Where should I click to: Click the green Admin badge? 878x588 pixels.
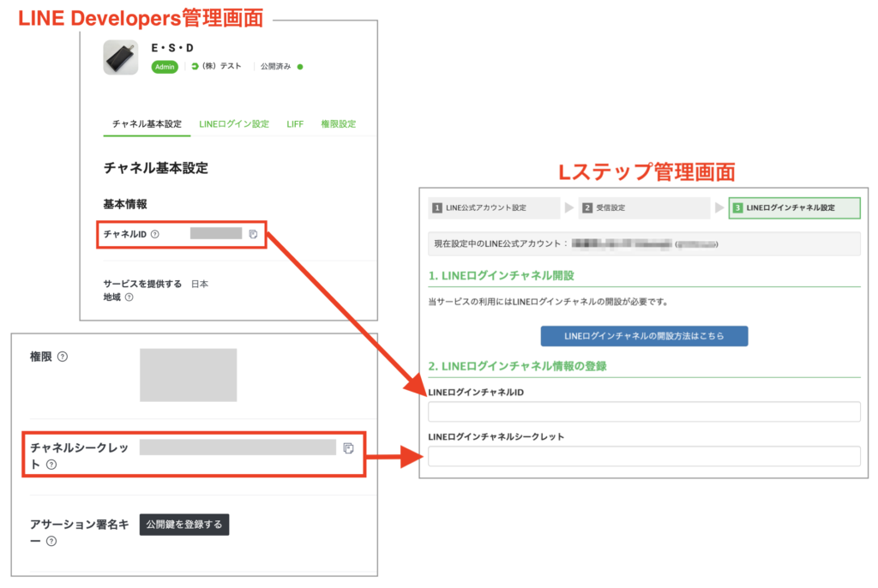pos(165,67)
